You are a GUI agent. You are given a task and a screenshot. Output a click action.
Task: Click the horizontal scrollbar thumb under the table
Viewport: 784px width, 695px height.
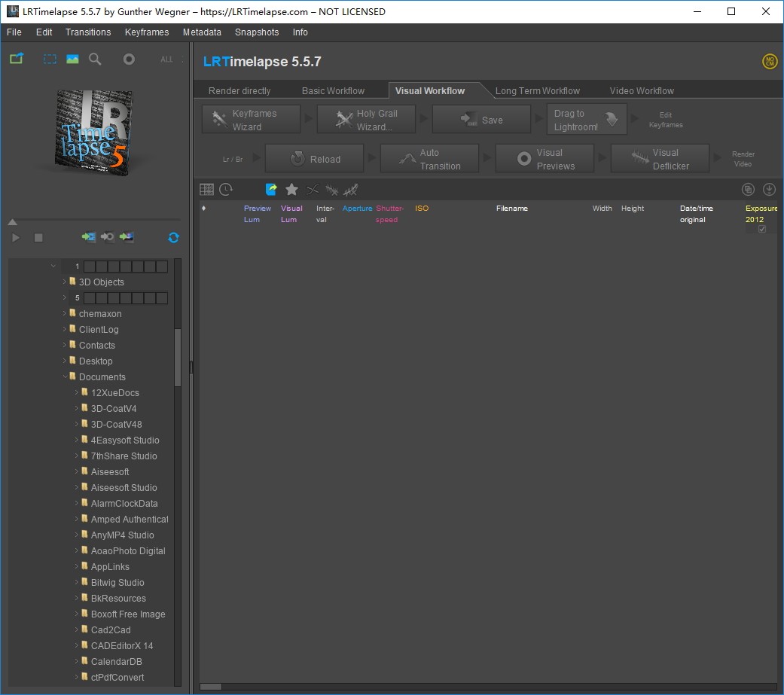[x=211, y=687]
